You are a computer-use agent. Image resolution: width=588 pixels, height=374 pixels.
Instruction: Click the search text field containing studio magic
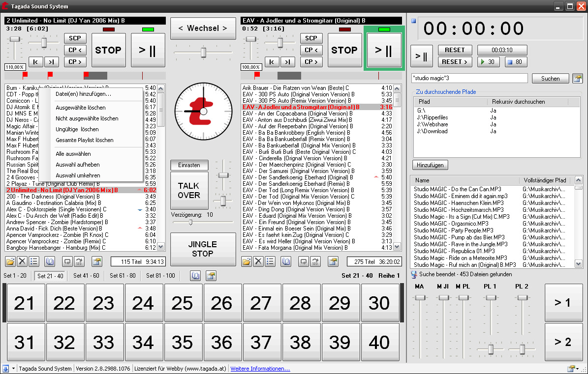point(469,79)
